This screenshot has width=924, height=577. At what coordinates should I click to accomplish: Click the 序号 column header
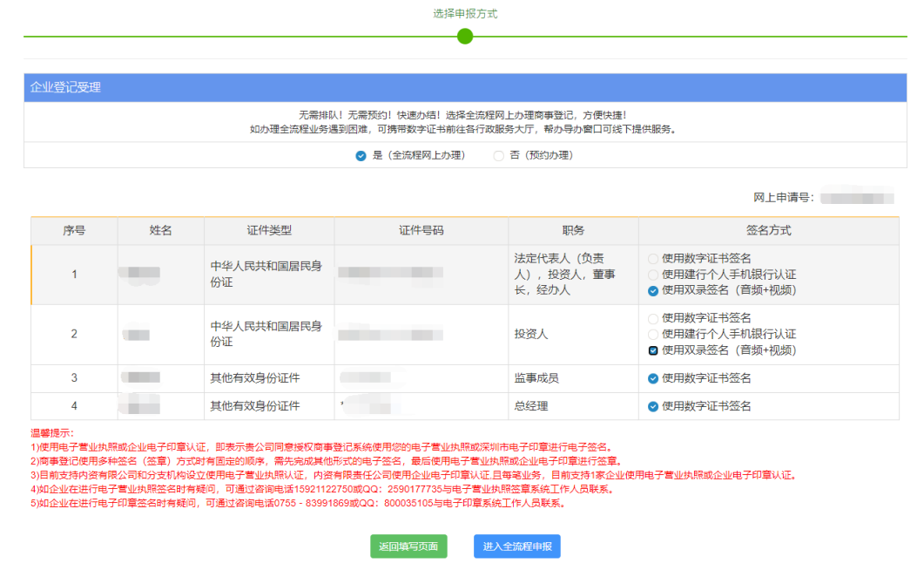tap(73, 231)
